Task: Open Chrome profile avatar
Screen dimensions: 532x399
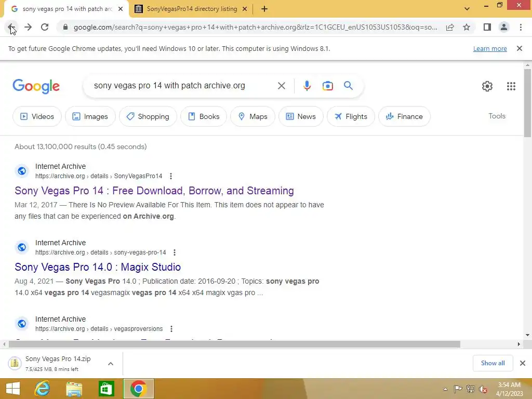Action: (x=504, y=27)
